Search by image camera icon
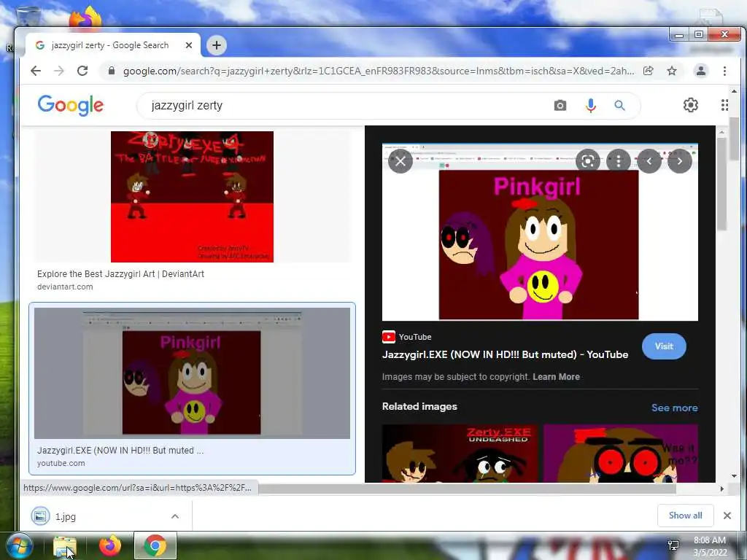 coord(560,105)
